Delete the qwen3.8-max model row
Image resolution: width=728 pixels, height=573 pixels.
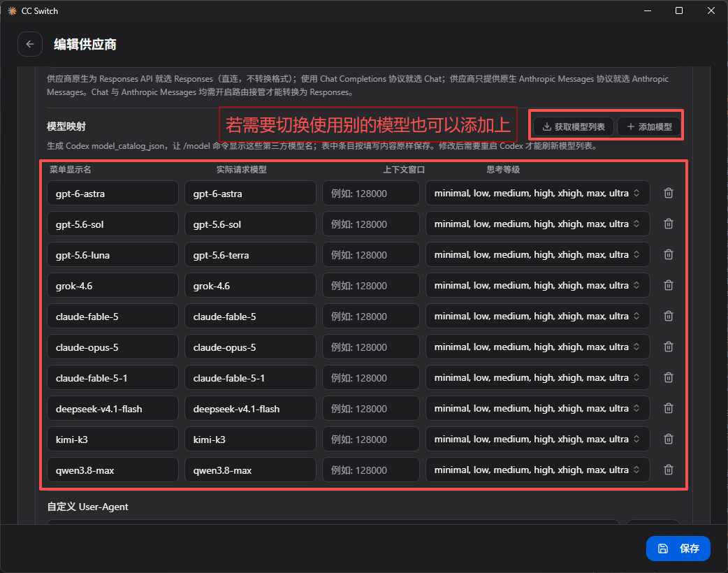(x=668, y=470)
